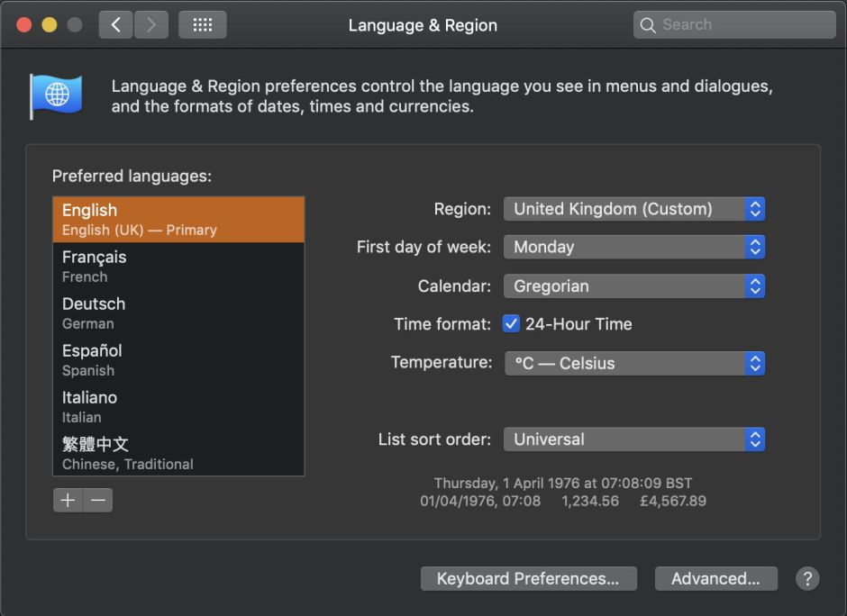Select Deutsch in the language list
The height and width of the screenshot is (616, 847).
coord(178,313)
